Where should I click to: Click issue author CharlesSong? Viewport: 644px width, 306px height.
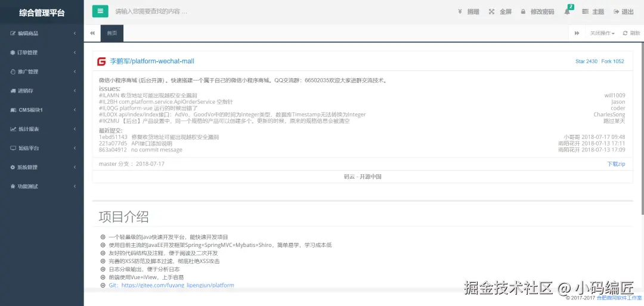pyautogui.click(x=609, y=115)
